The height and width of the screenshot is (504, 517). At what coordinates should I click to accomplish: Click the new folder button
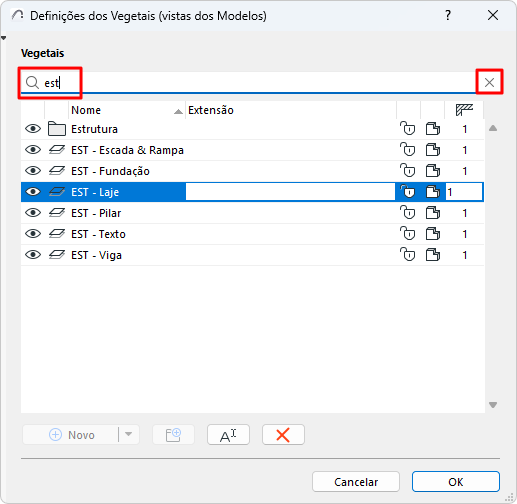pos(173,435)
